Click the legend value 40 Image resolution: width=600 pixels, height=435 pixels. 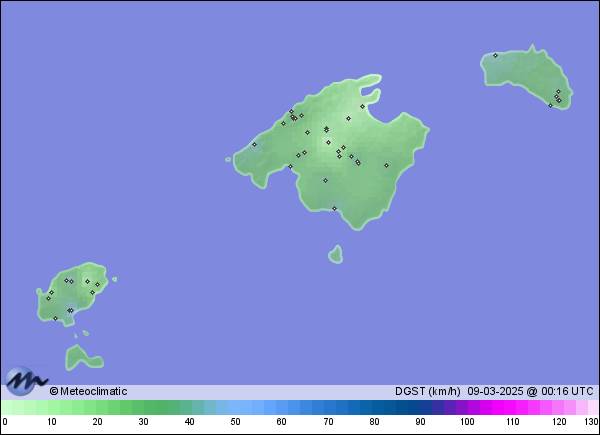pyautogui.click(x=189, y=422)
